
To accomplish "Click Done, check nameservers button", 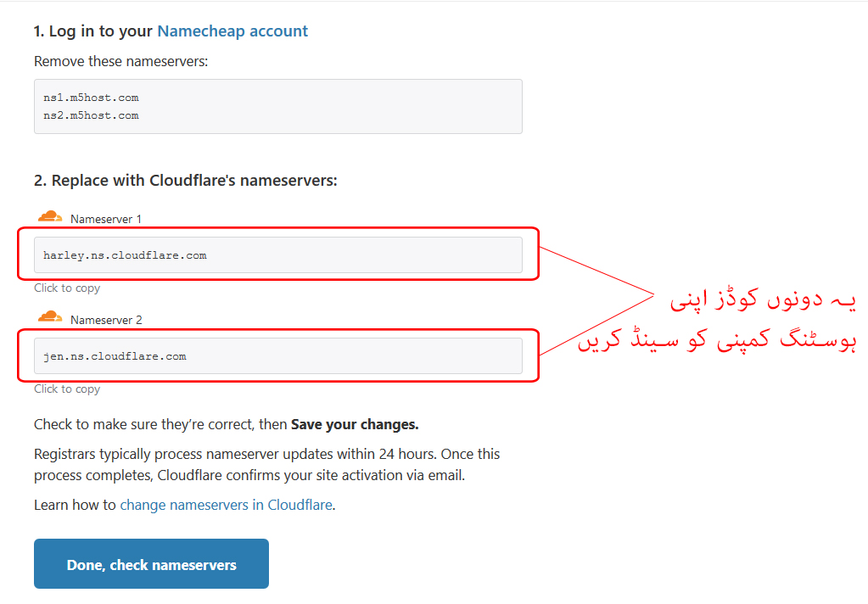I will pos(151,563).
